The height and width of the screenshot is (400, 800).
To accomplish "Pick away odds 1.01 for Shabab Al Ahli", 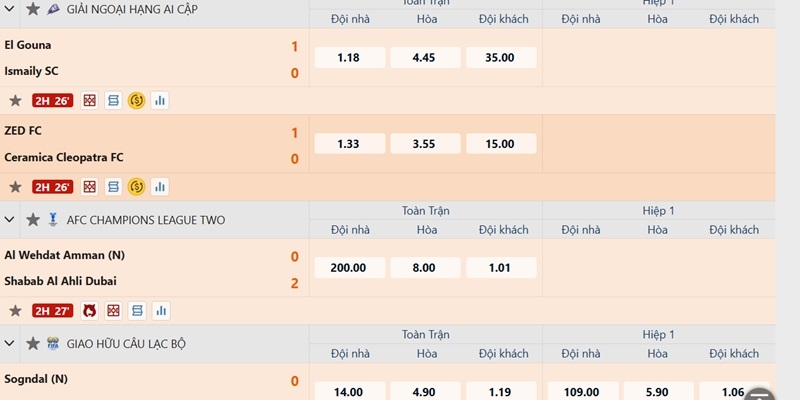I will click(x=501, y=268).
